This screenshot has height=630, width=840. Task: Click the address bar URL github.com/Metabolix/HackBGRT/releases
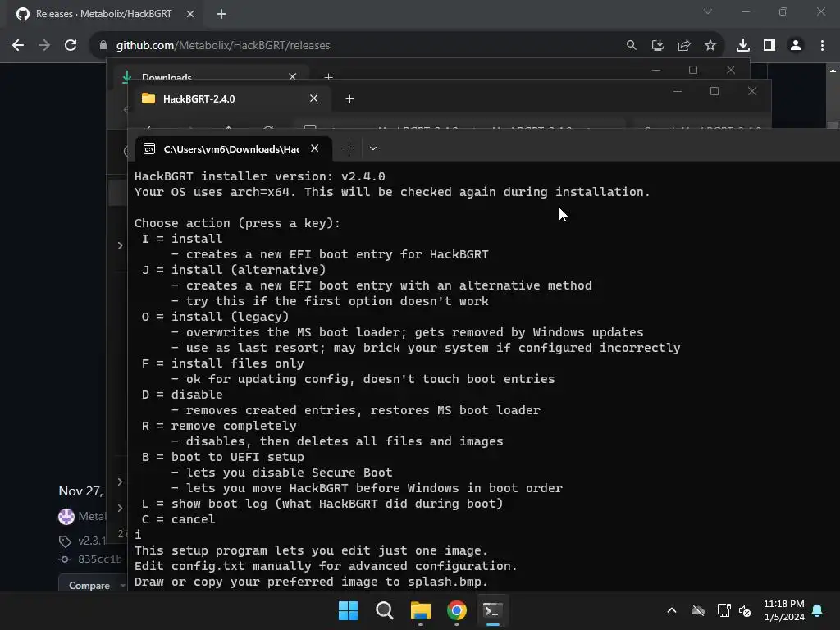tap(223, 46)
